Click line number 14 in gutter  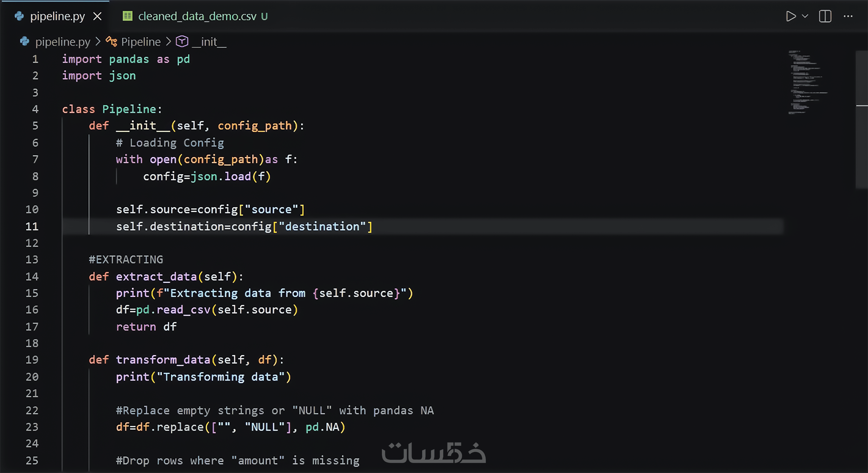(32, 277)
